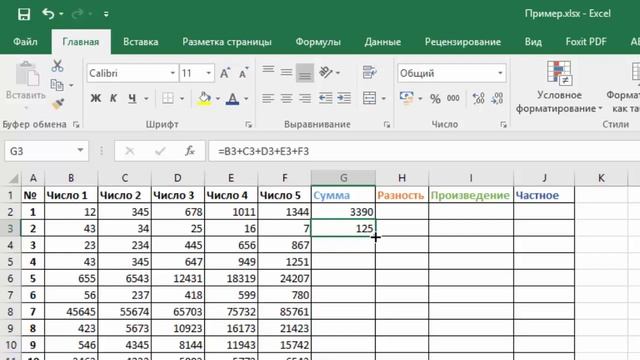The height and width of the screenshot is (360, 640).
Task: Click the Select All corner triangle
Action: [14, 179]
